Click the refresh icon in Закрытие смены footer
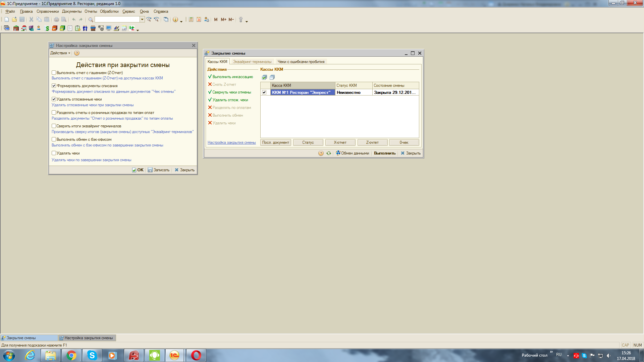The height and width of the screenshot is (362, 644). click(x=329, y=153)
